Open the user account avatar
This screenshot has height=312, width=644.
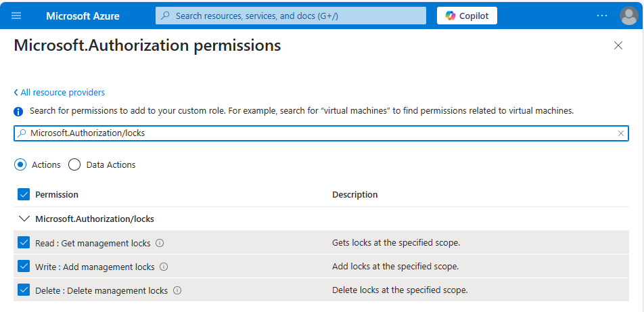[x=629, y=16]
